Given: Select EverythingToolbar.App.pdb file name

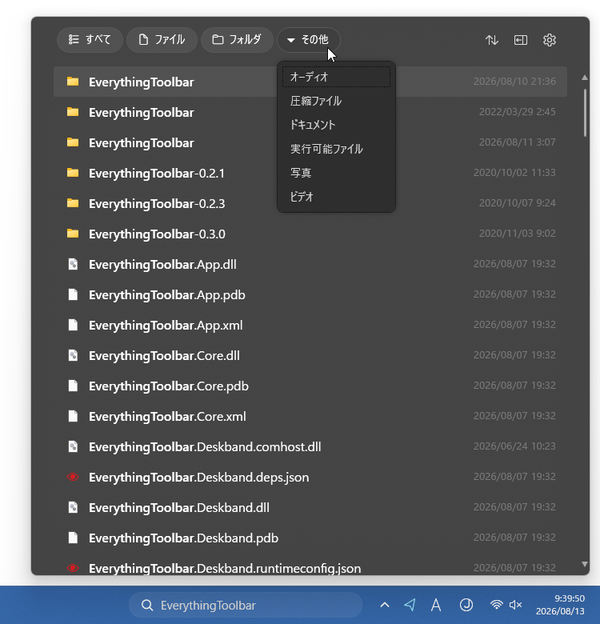Looking at the screenshot, I should tap(167, 295).
